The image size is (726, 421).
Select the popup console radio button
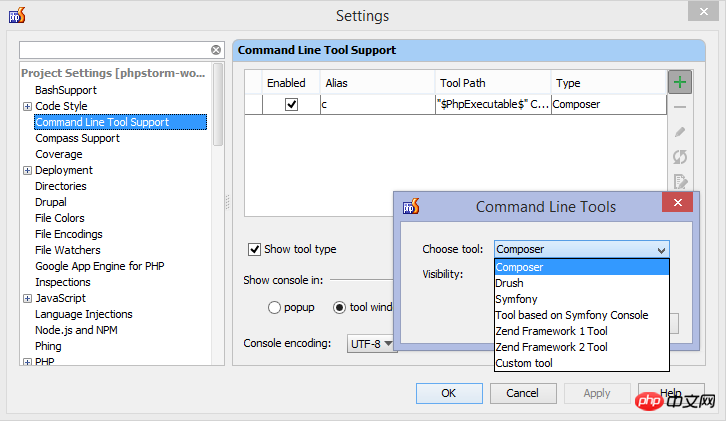274,307
